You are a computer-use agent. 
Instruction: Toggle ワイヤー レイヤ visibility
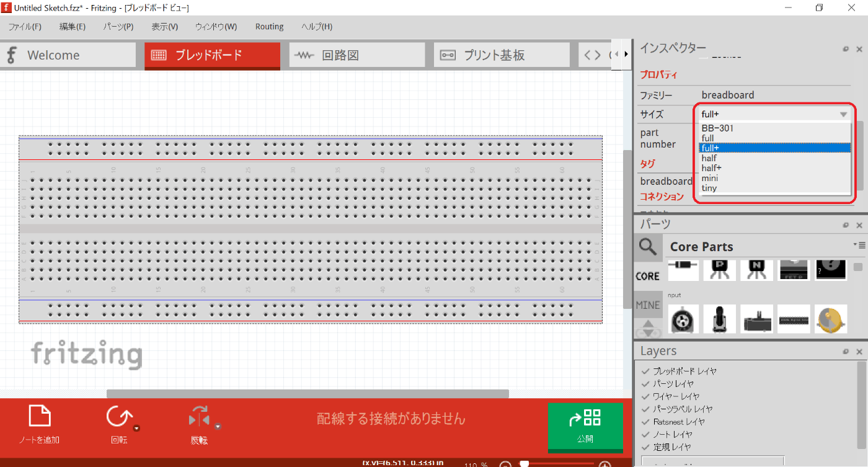click(x=645, y=396)
